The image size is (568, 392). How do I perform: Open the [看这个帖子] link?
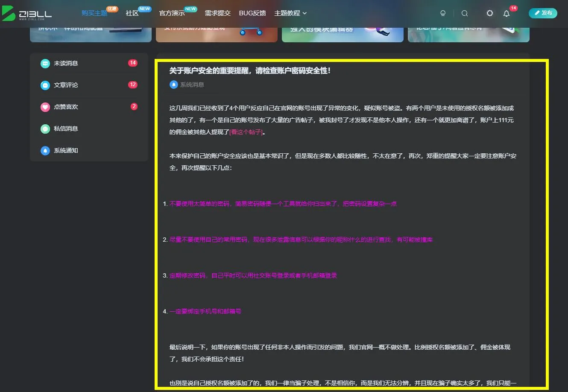tap(246, 132)
